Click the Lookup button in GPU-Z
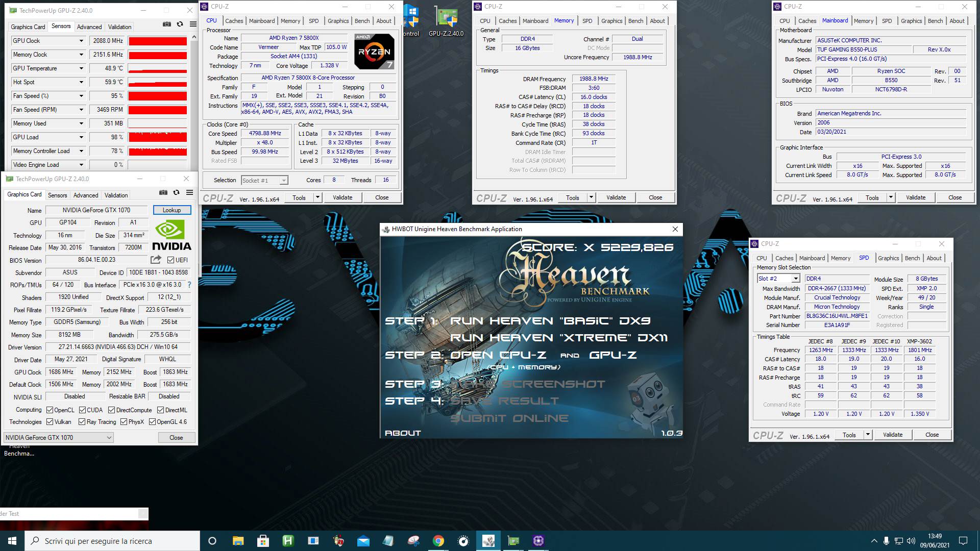Viewport: 980px width, 551px height. (171, 210)
